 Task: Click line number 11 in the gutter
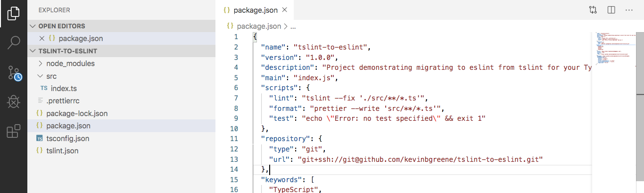235,139
